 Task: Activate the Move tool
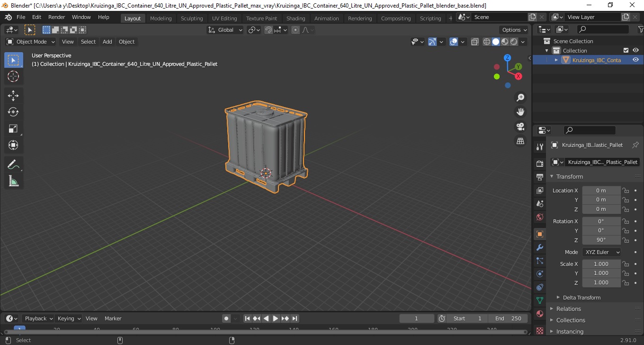13,96
